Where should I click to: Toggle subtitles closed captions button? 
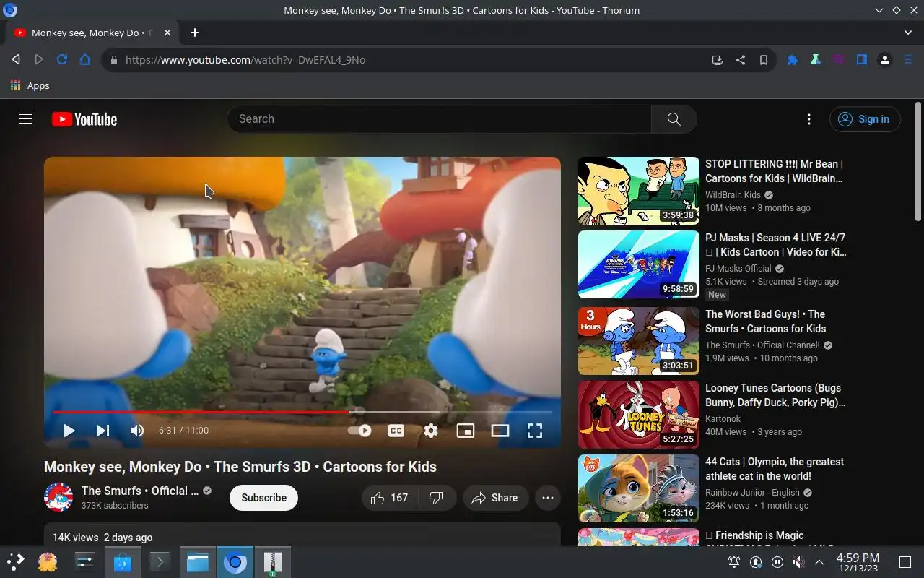point(396,431)
